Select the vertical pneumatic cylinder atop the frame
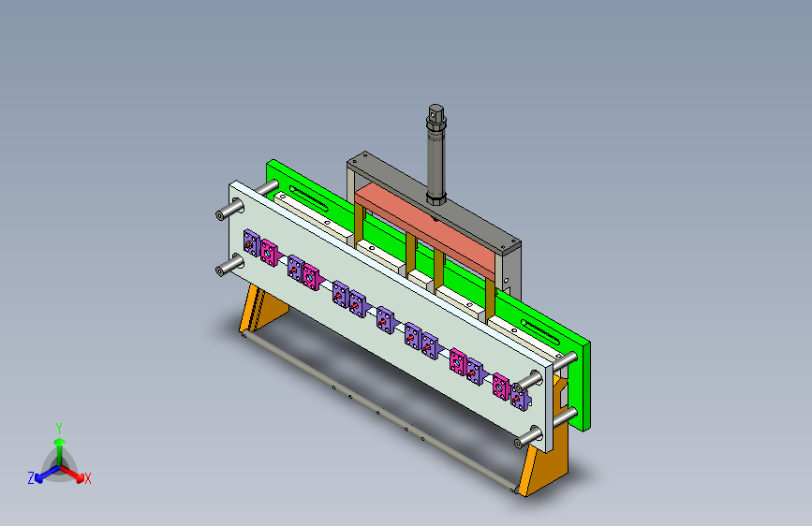 [x=436, y=154]
